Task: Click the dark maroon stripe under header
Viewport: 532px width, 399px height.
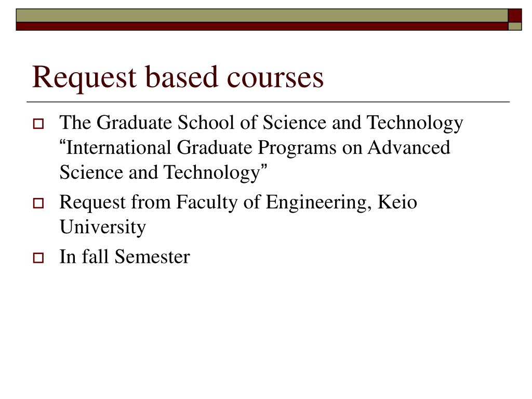Action: (262, 26)
